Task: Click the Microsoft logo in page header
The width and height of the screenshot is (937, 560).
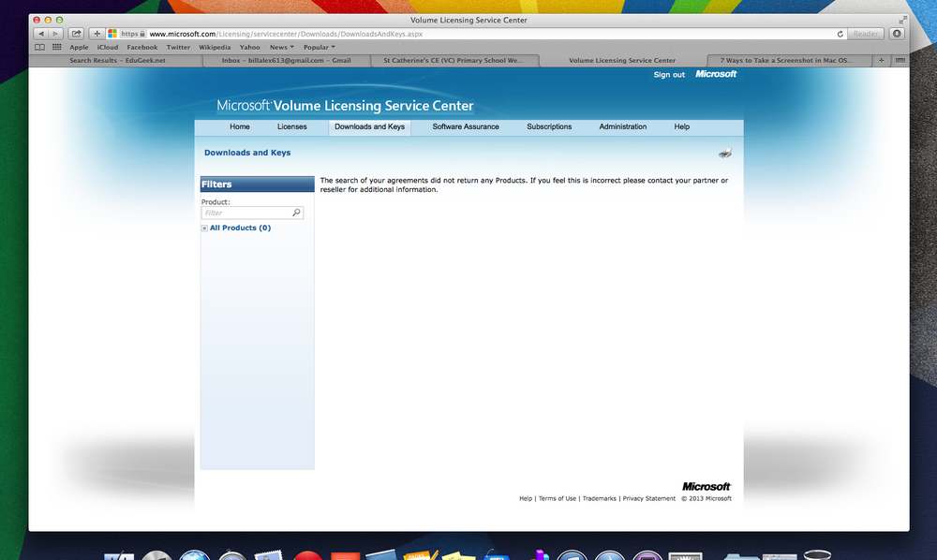Action: click(x=716, y=74)
